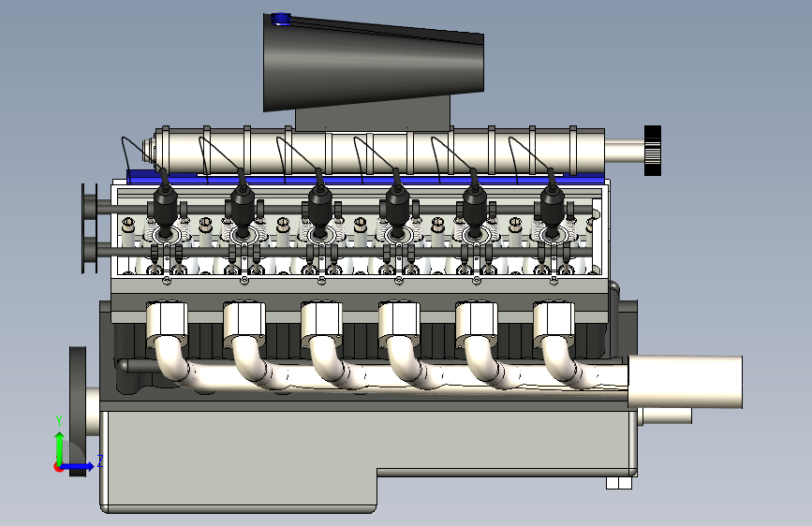This screenshot has height=526, width=812.
Task: Select the cylindrical intake manifold tube
Action: pyautogui.click(x=380, y=152)
